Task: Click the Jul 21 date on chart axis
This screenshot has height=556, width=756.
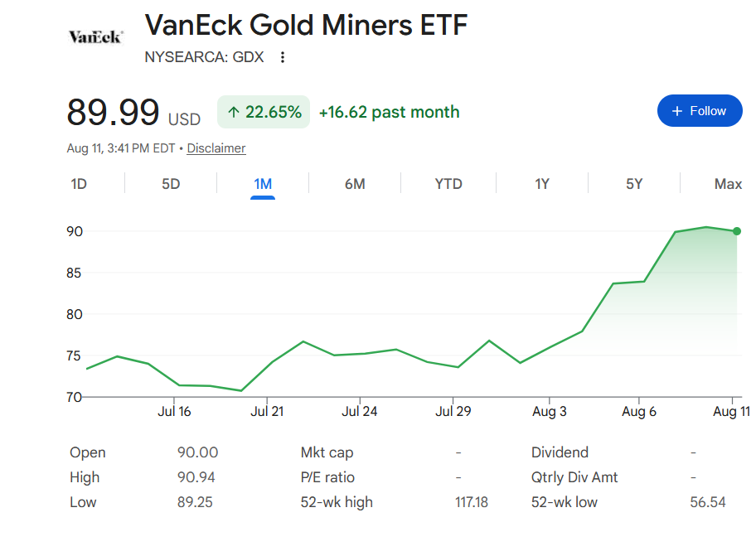Action: [267, 412]
